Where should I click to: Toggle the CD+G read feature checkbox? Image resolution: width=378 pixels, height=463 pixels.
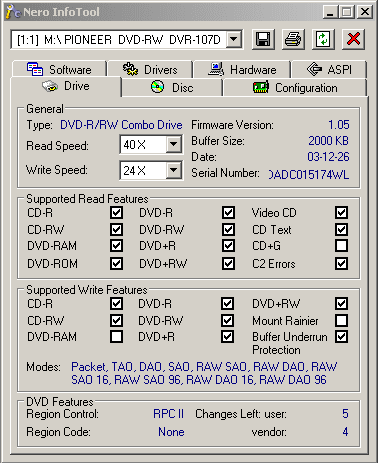click(x=341, y=246)
